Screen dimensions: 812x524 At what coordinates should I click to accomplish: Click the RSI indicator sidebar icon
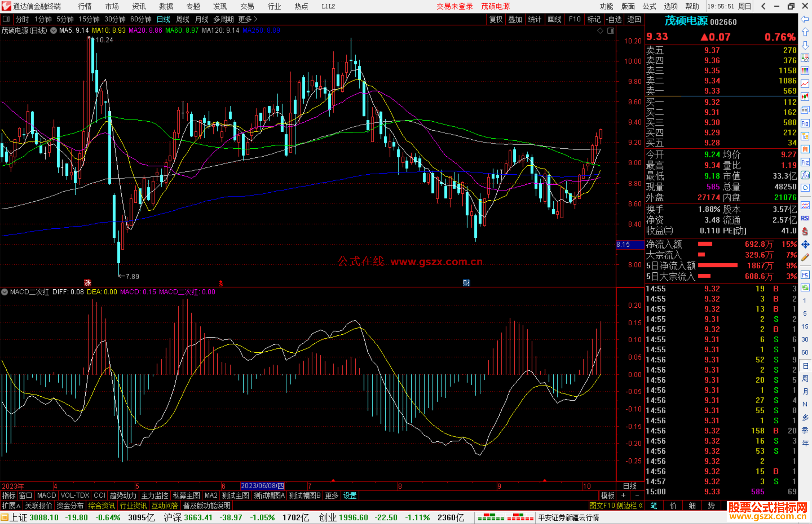coord(805,218)
